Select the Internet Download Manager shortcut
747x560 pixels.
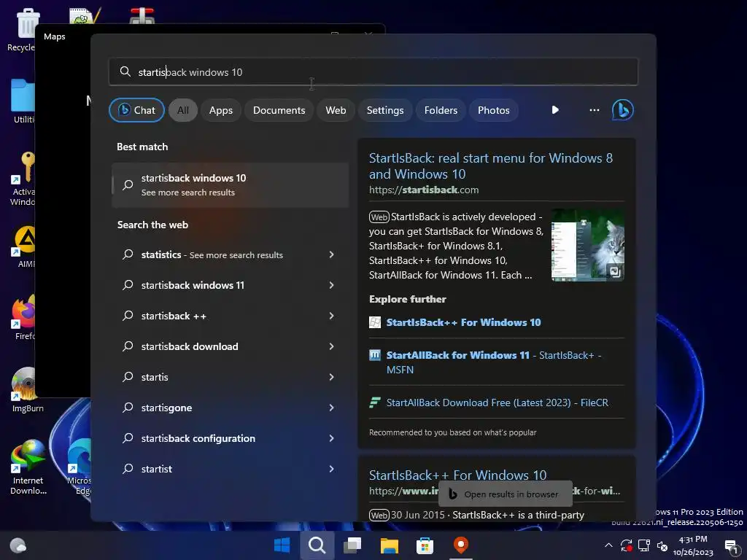[x=28, y=467]
